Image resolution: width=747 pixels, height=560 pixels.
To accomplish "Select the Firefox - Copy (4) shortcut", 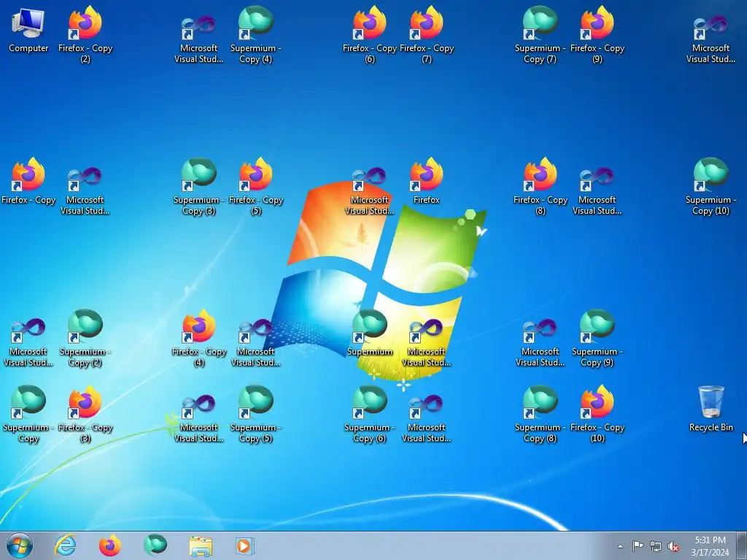I will click(198, 338).
